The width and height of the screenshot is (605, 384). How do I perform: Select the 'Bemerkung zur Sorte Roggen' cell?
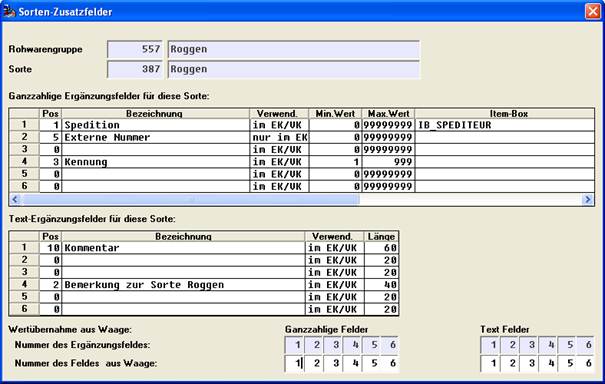click(x=183, y=285)
